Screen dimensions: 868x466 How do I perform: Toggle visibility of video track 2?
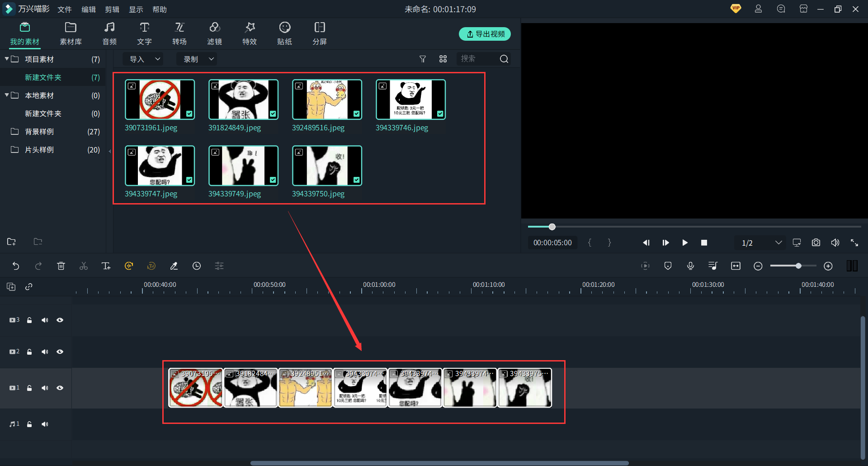click(60, 352)
